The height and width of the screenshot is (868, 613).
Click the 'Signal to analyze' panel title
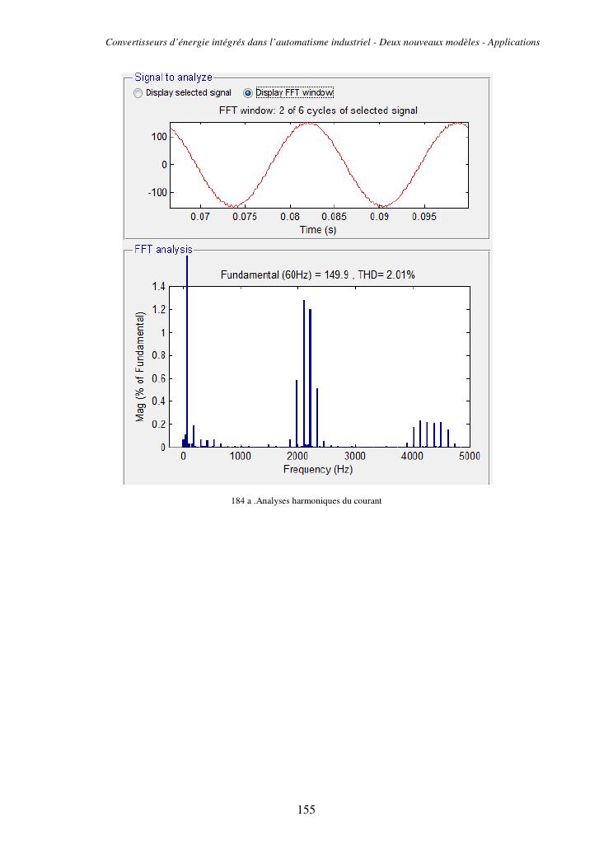click(x=173, y=77)
